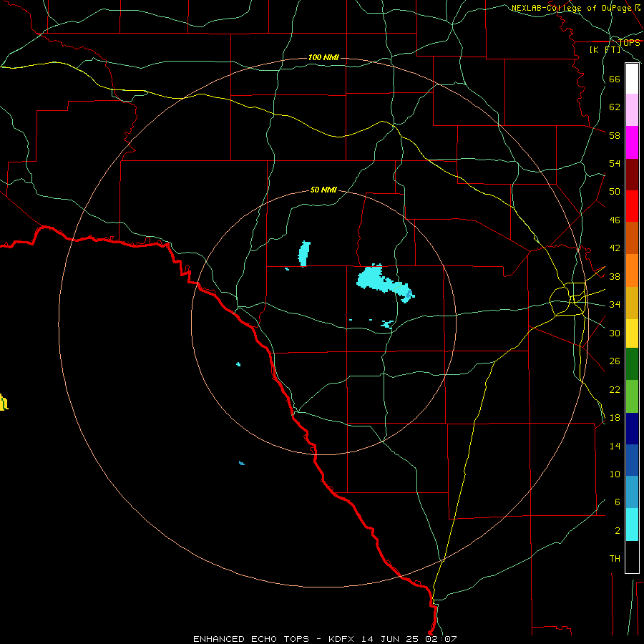Click the legend value "58"
This screenshot has width=644, height=644.
click(615, 135)
